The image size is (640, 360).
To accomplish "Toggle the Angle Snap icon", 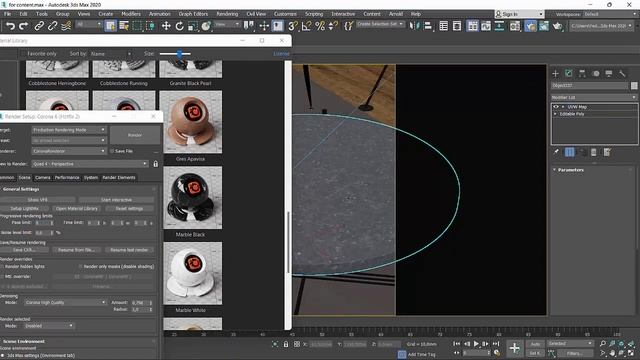I will point(306,26).
